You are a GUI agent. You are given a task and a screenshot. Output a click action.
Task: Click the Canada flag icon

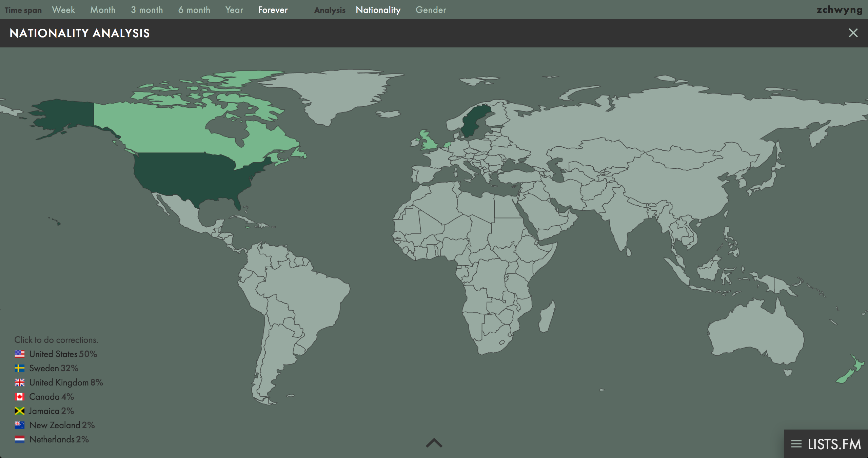(20, 397)
